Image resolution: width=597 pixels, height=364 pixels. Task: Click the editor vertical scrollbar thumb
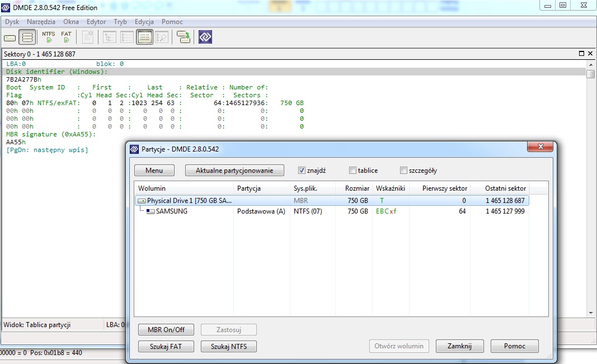click(x=590, y=74)
